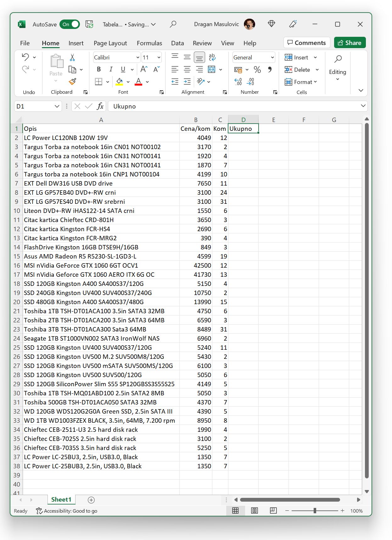392x540 pixels.
Task: Click the Fill Color bucket icon
Action: tap(120, 82)
